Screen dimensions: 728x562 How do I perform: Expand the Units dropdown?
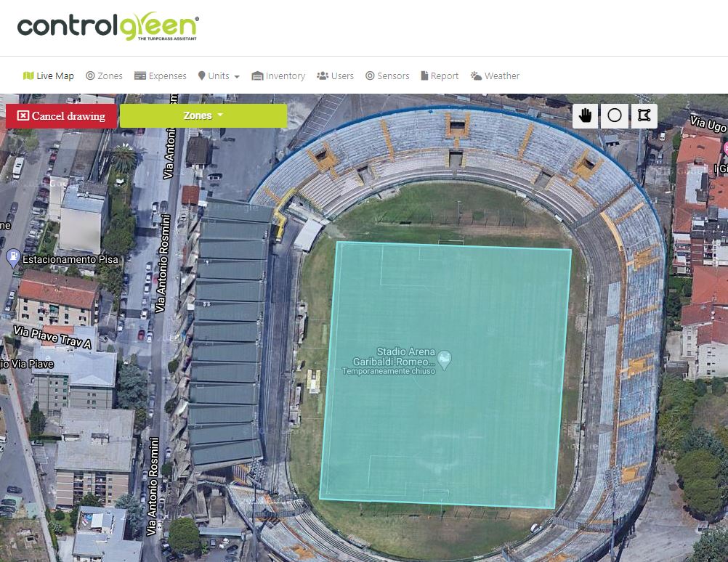[x=219, y=76]
